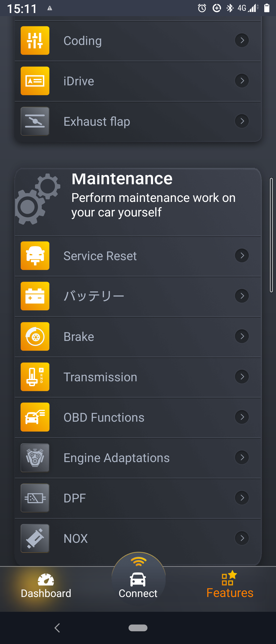This screenshot has width=276, height=644.
Task: Tap the Service Reset car-lift icon
Action: click(x=35, y=256)
